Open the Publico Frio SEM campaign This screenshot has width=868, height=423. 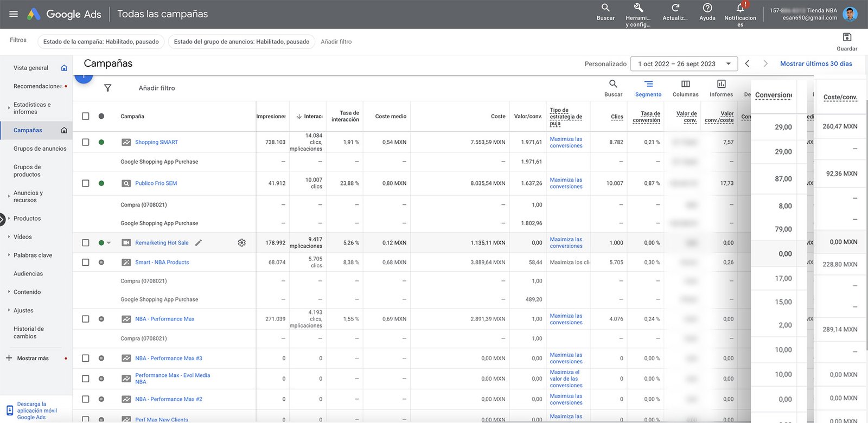click(156, 183)
